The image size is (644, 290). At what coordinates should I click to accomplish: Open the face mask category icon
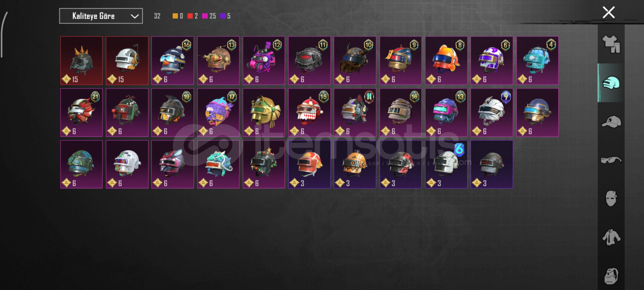[x=611, y=199]
